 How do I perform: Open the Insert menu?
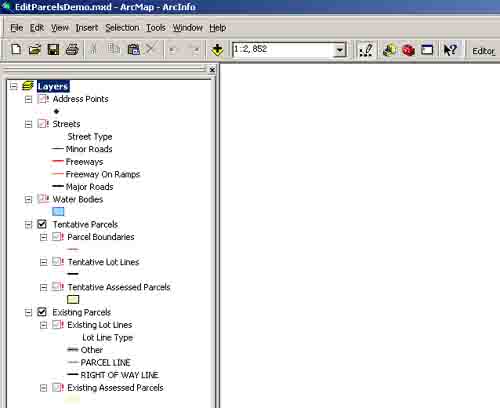click(87, 28)
